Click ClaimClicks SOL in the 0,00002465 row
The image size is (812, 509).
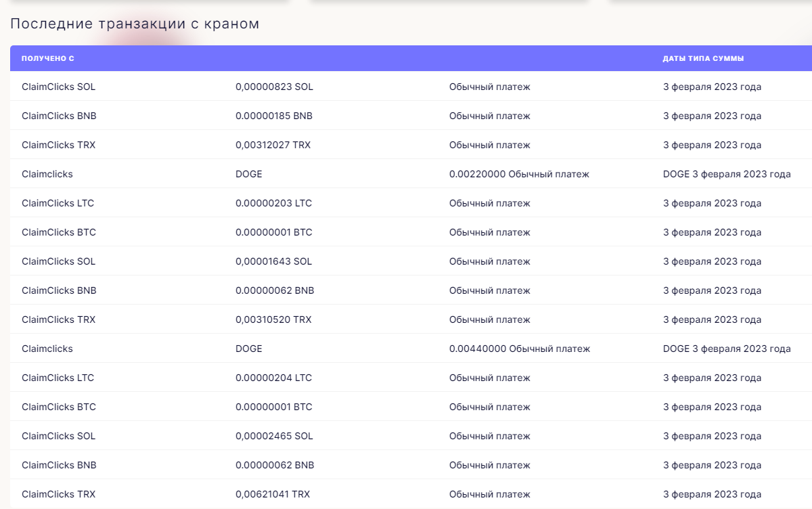click(x=59, y=436)
